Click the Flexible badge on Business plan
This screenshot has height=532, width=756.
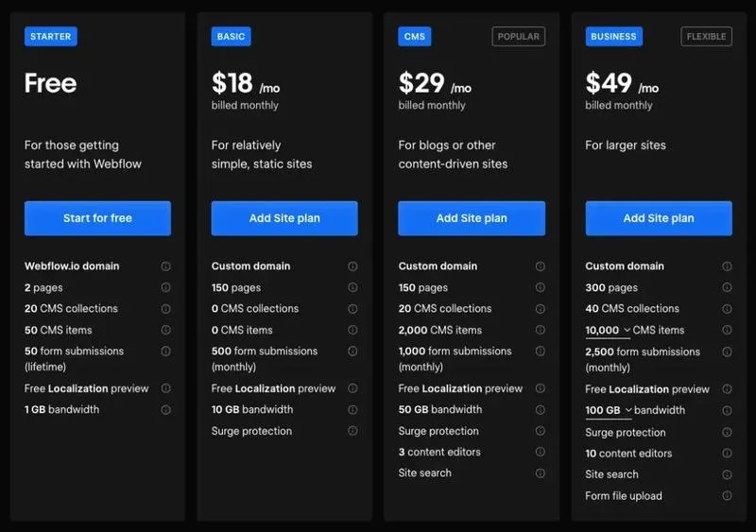point(706,37)
